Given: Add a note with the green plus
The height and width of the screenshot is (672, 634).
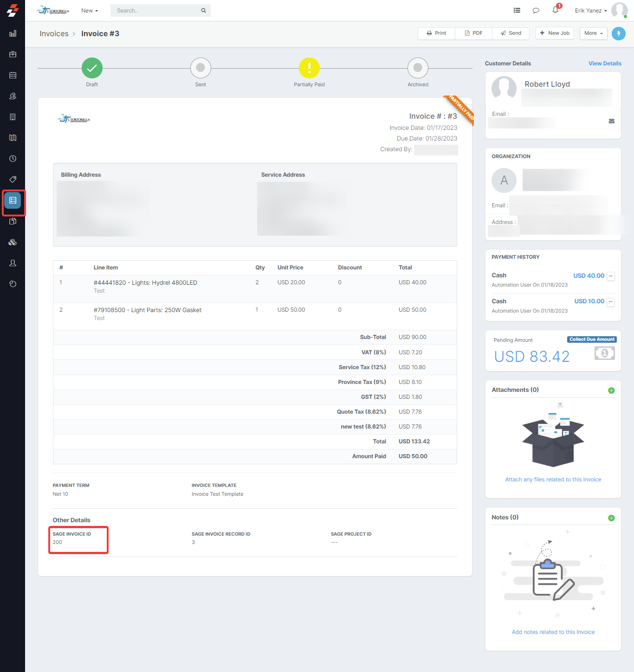Looking at the screenshot, I should (x=611, y=518).
